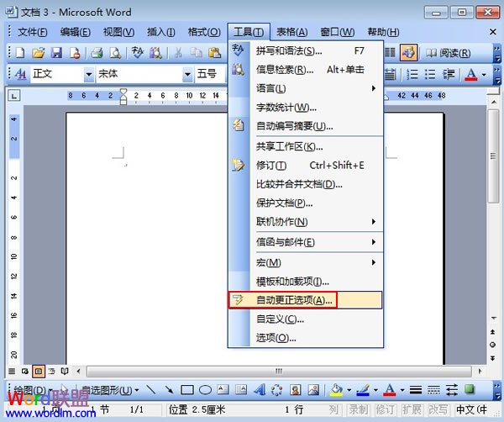Apply line color on drawing toolbar
Viewport: 504px width, 422px height.
[363, 390]
